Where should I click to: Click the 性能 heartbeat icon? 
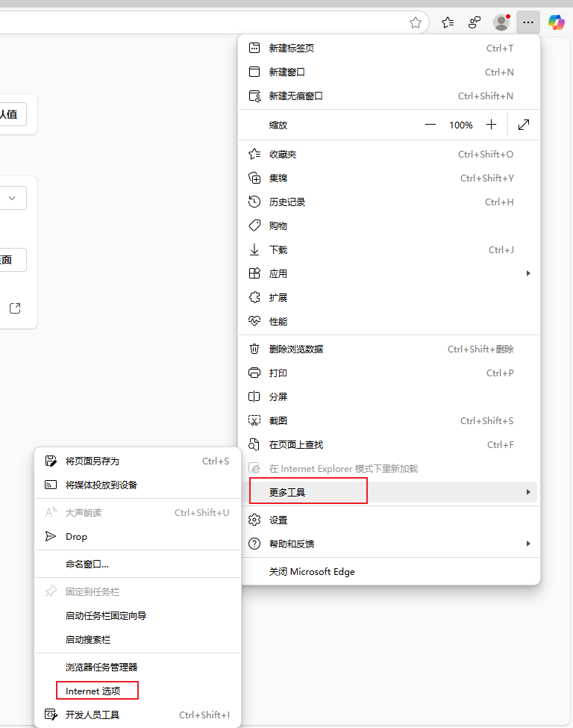click(254, 321)
